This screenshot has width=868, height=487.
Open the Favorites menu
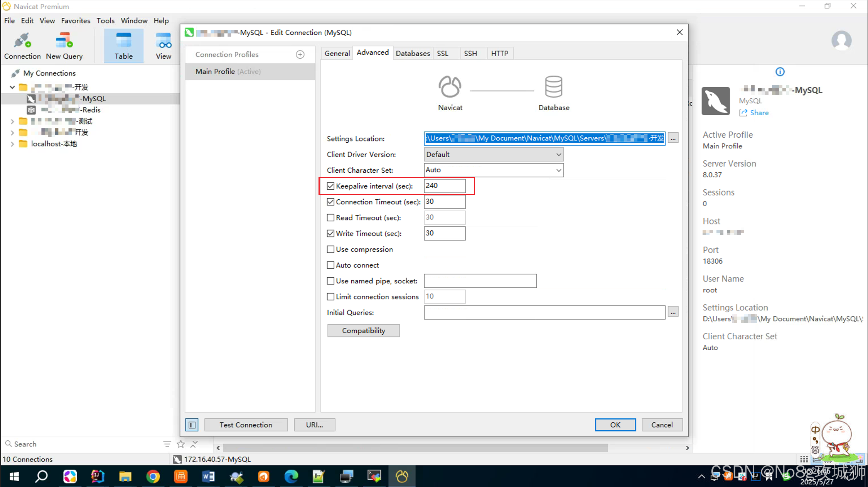pos(76,20)
